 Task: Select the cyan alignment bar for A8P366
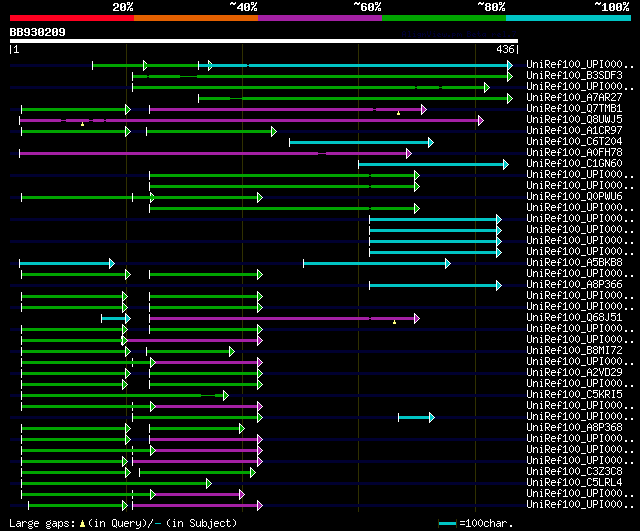click(x=436, y=286)
